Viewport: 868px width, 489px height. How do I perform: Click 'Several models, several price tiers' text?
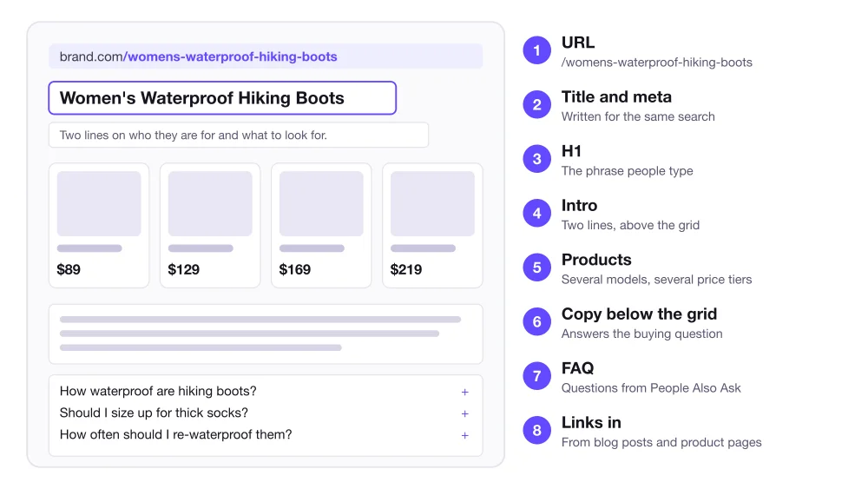click(656, 280)
